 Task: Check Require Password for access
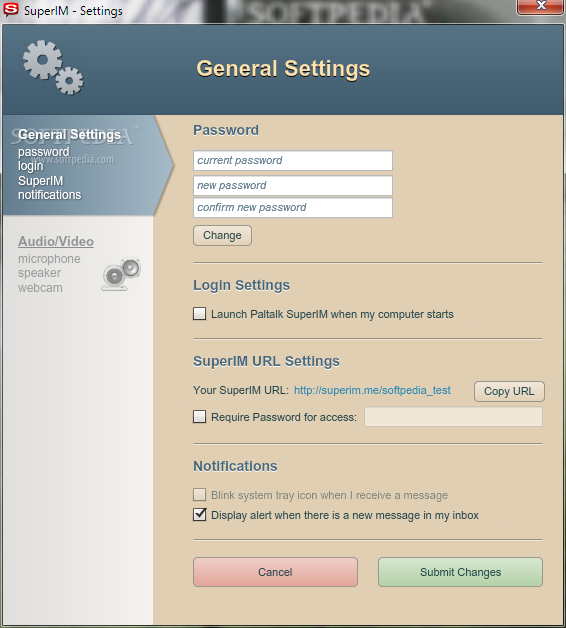click(x=199, y=417)
